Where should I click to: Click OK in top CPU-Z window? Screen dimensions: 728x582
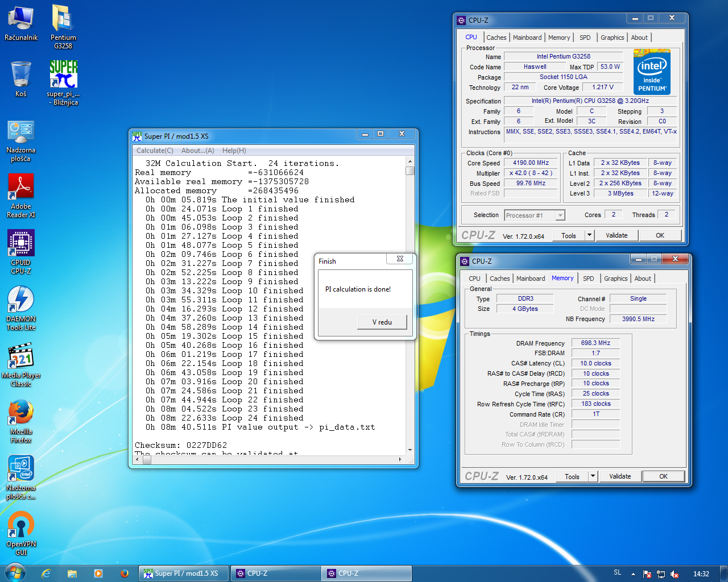(x=660, y=235)
